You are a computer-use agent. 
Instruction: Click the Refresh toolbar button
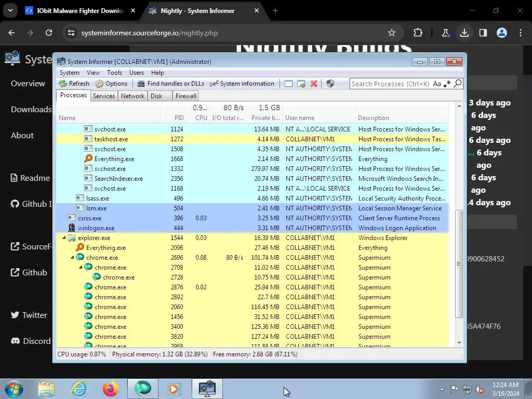tap(74, 84)
